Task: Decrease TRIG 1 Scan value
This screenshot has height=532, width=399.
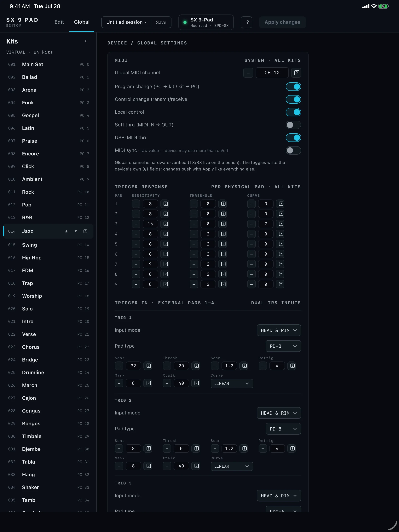Action: point(215,366)
